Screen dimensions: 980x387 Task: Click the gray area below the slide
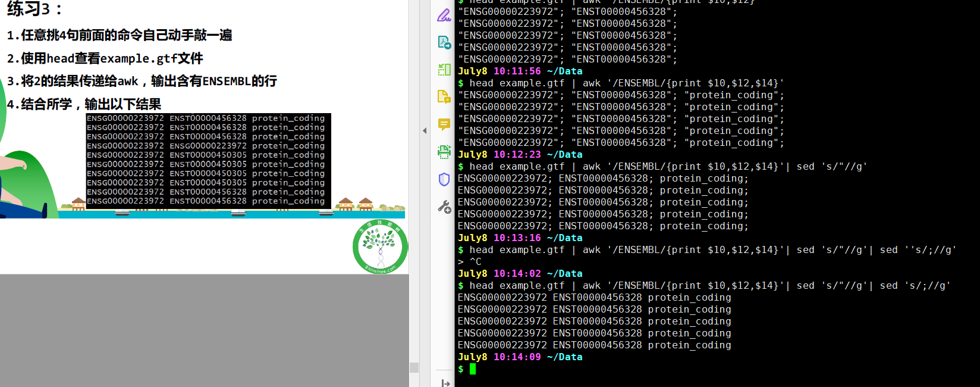[204, 330]
